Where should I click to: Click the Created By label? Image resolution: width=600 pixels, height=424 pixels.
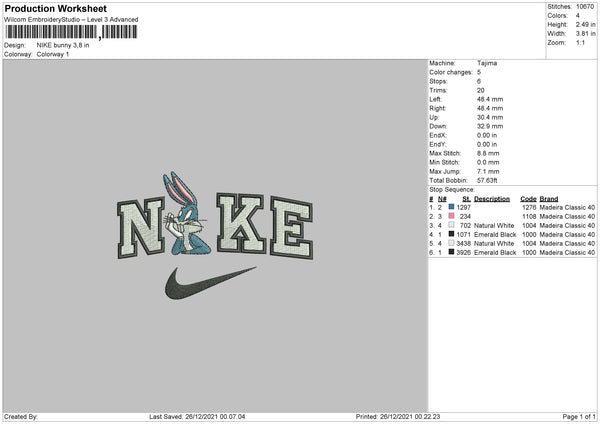tap(21, 417)
